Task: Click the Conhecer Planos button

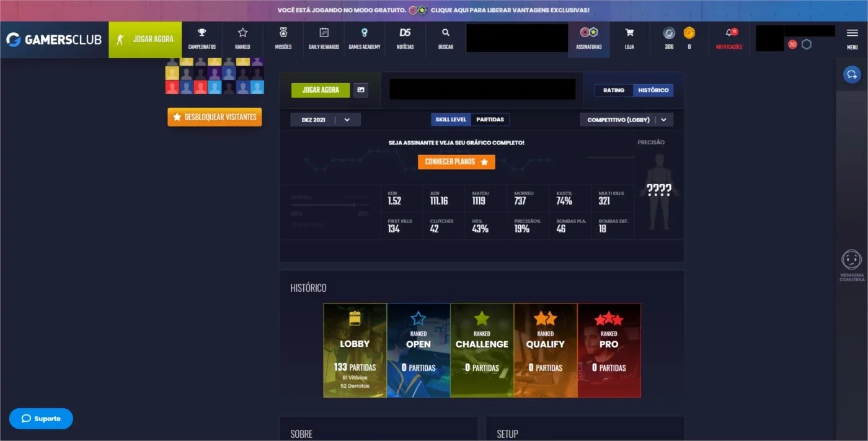Action: click(x=456, y=162)
